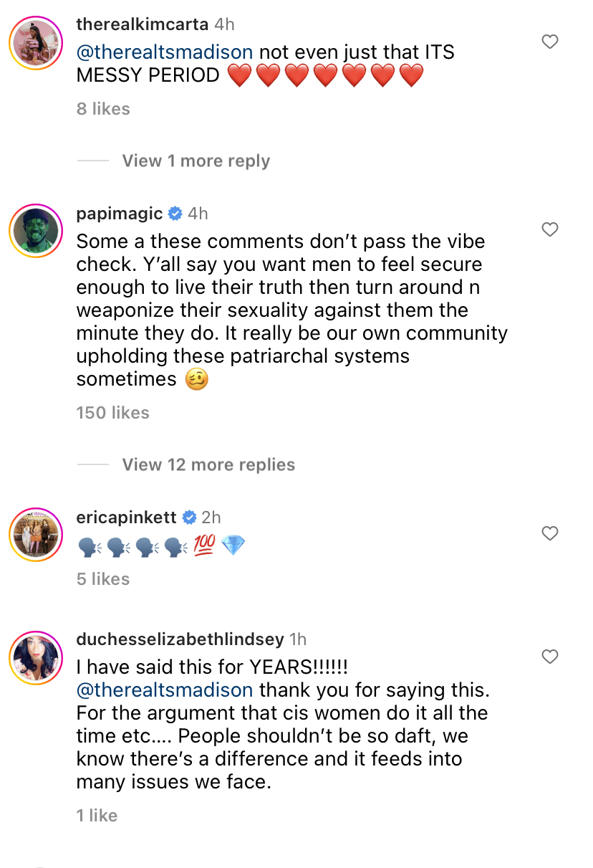Open the @therealtsmadison mention in therealkimcarta's comment

pos(162,52)
